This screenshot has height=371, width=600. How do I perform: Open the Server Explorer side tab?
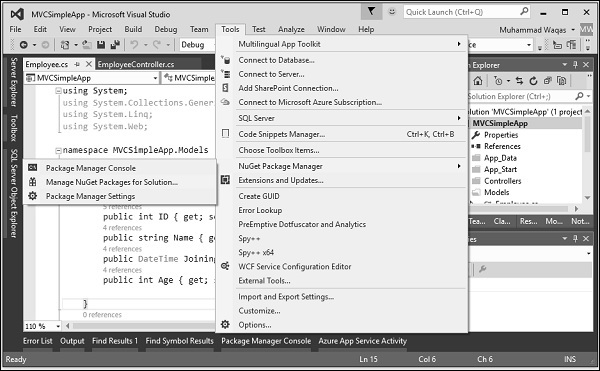14,82
